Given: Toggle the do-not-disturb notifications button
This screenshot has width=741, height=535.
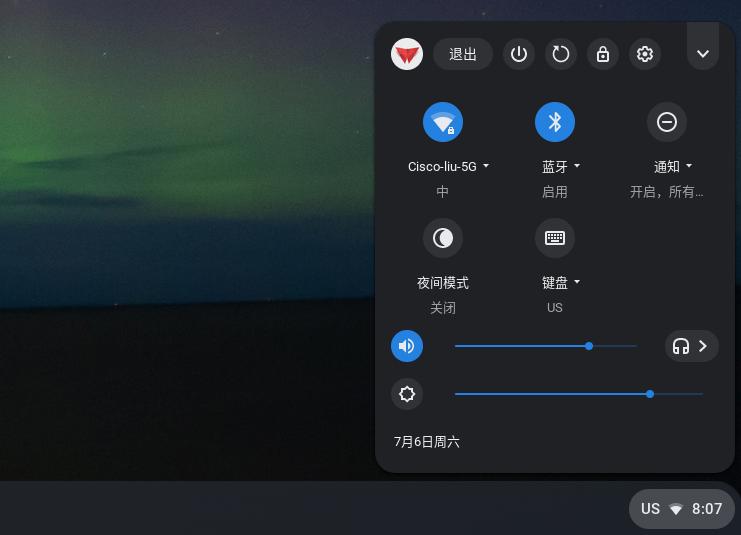Looking at the screenshot, I should [x=667, y=122].
